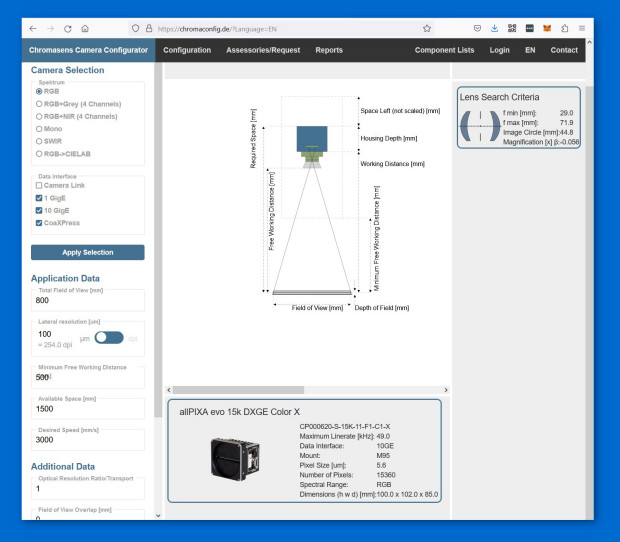
Task: Uncheck the CoaXPress interface
Action: coord(39,223)
